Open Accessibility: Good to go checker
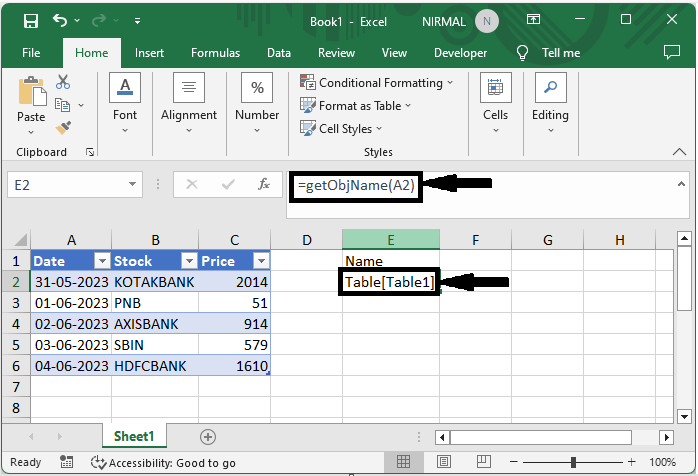The image size is (698, 476). click(163, 463)
